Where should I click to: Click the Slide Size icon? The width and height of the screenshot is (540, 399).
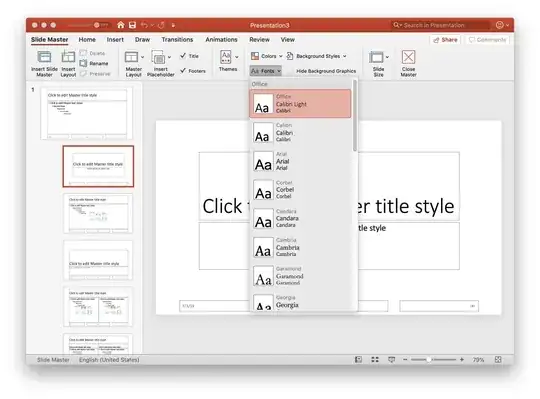376,57
